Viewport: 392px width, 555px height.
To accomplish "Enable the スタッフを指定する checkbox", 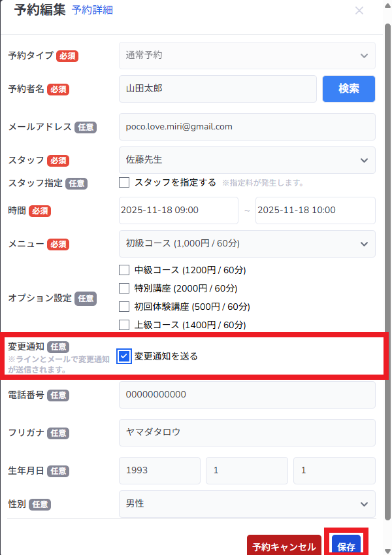I will point(124,182).
